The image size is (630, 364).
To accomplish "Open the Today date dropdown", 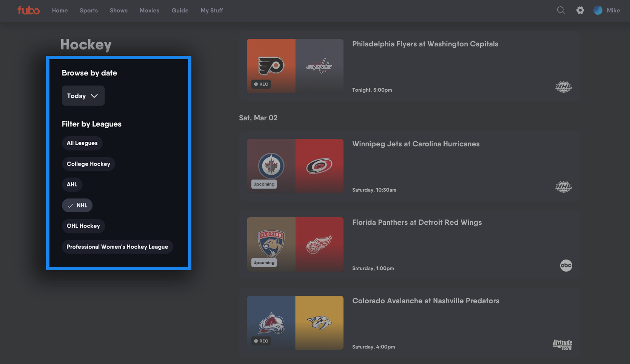I will (x=83, y=96).
